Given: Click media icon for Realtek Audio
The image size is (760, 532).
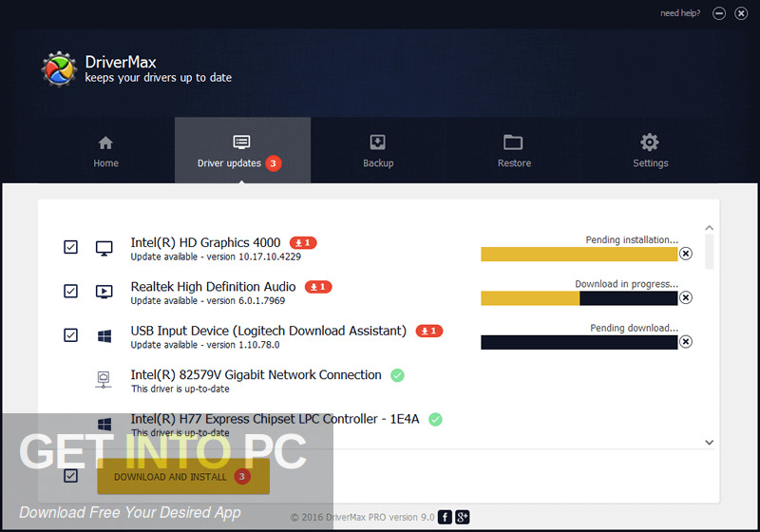Looking at the screenshot, I should point(104,292).
